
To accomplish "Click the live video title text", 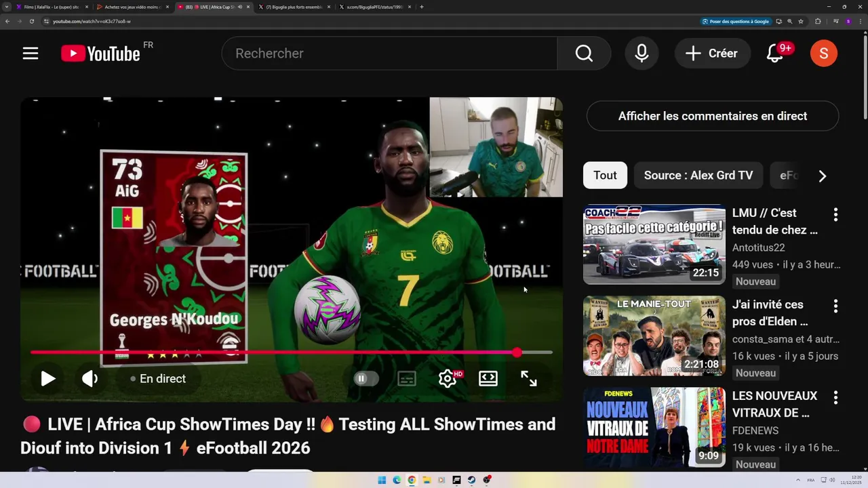I will 288,436.
